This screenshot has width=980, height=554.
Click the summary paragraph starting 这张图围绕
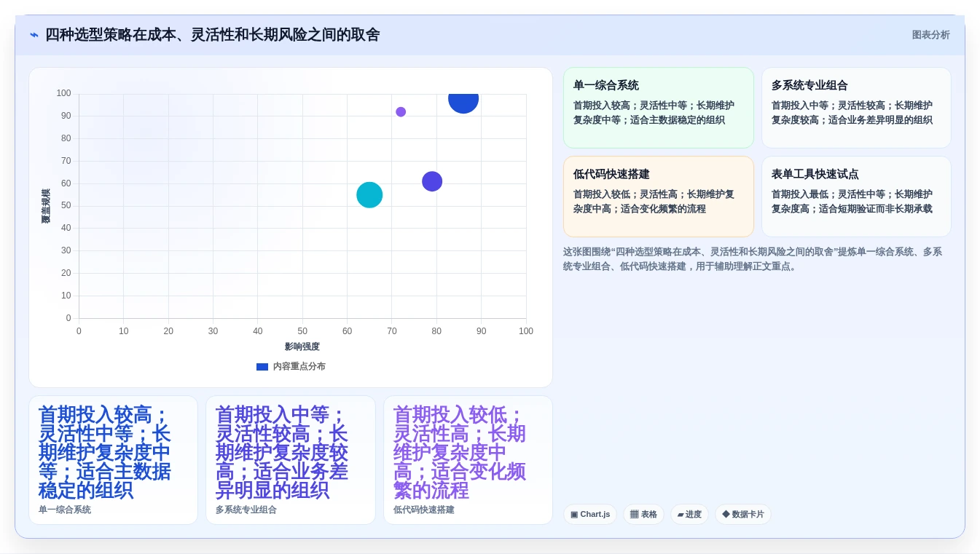click(x=753, y=259)
